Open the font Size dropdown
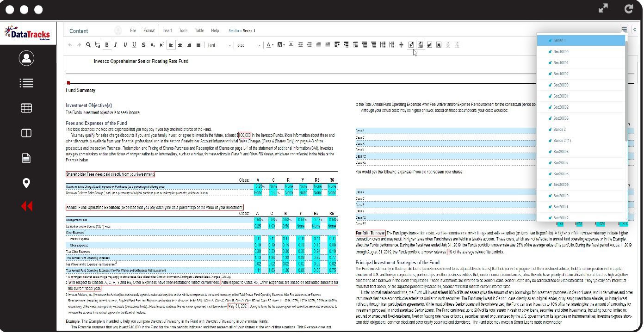 [x=248, y=45]
